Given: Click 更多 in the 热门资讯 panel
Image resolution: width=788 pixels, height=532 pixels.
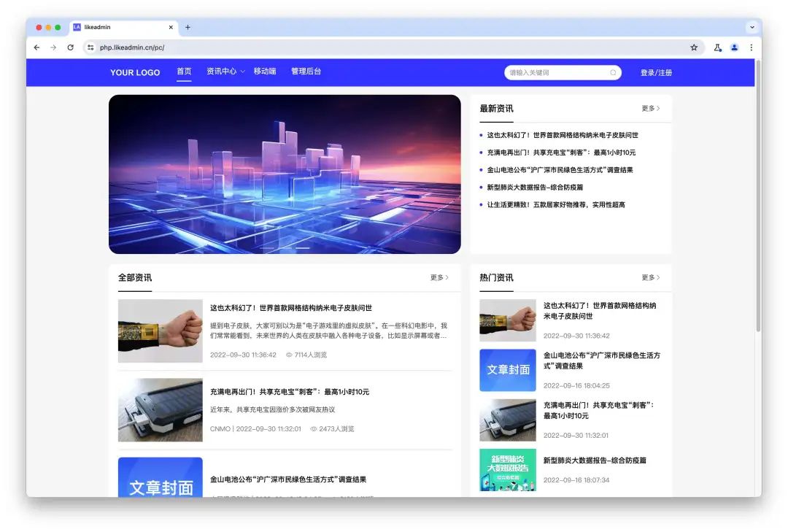Looking at the screenshot, I should (x=651, y=277).
